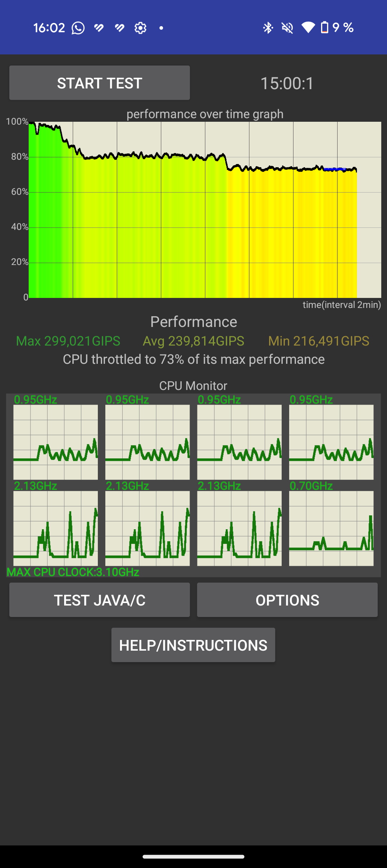This screenshot has width=387, height=868.
Task: Tap the performance over time graph
Action: point(205,210)
